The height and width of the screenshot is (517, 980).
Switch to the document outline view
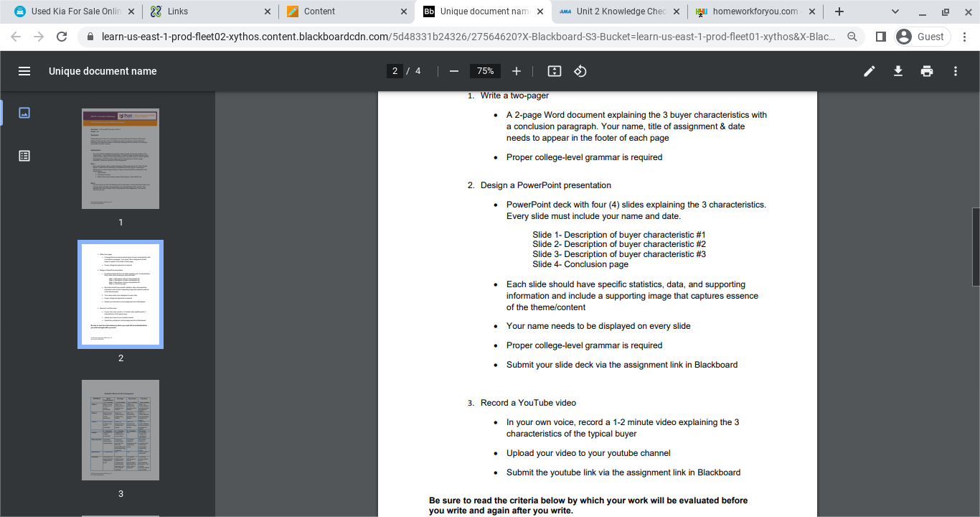coord(24,156)
